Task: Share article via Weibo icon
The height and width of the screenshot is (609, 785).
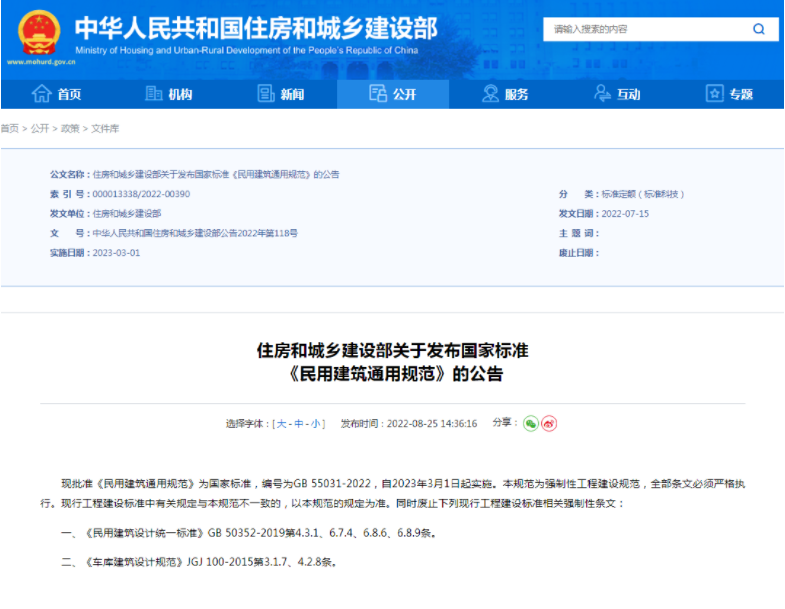Action: pyautogui.click(x=549, y=423)
